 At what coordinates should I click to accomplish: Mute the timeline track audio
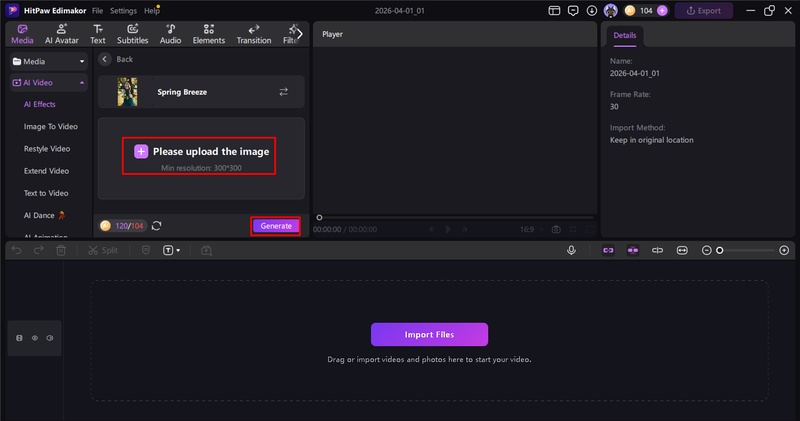tap(49, 338)
